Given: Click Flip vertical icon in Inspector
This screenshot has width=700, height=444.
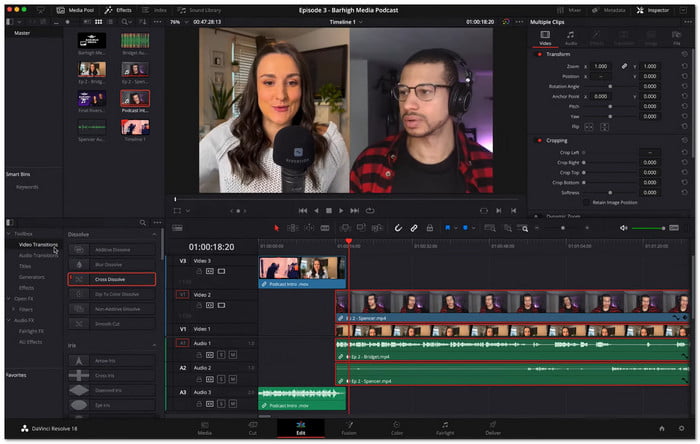Looking at the screenshot, I should (x=604, y=127).
